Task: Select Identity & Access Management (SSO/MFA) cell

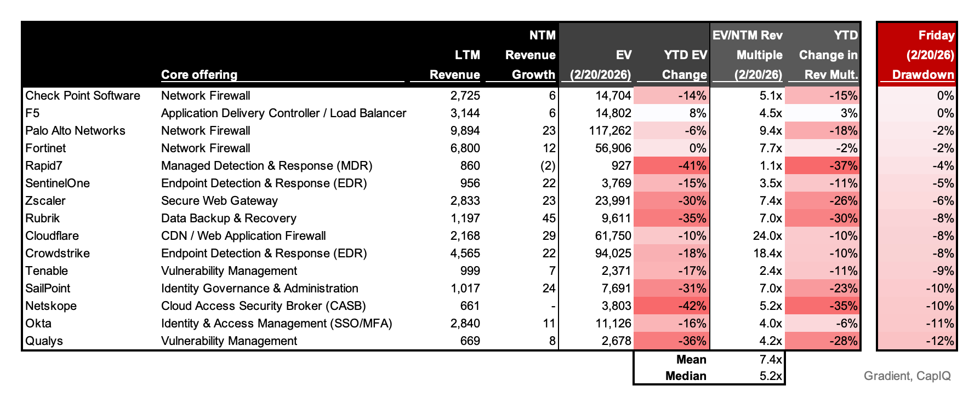Action: click(x=276, y=323)
